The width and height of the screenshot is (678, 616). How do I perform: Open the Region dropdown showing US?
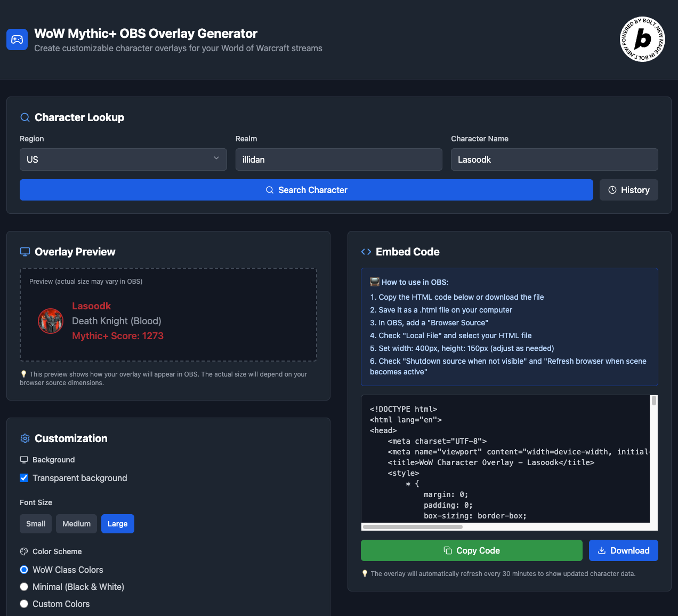(123, 159)
